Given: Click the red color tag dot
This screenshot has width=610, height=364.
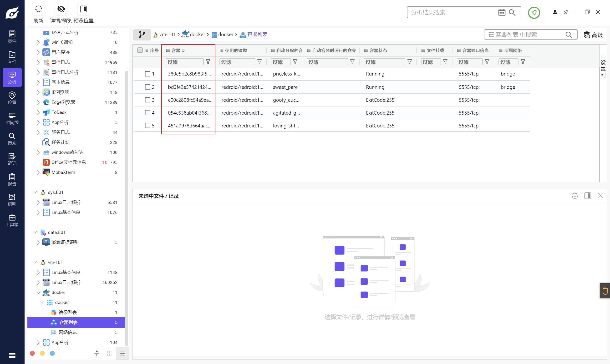Looking at the screenshot, I should pyautogui.click(x=32, y=353).
